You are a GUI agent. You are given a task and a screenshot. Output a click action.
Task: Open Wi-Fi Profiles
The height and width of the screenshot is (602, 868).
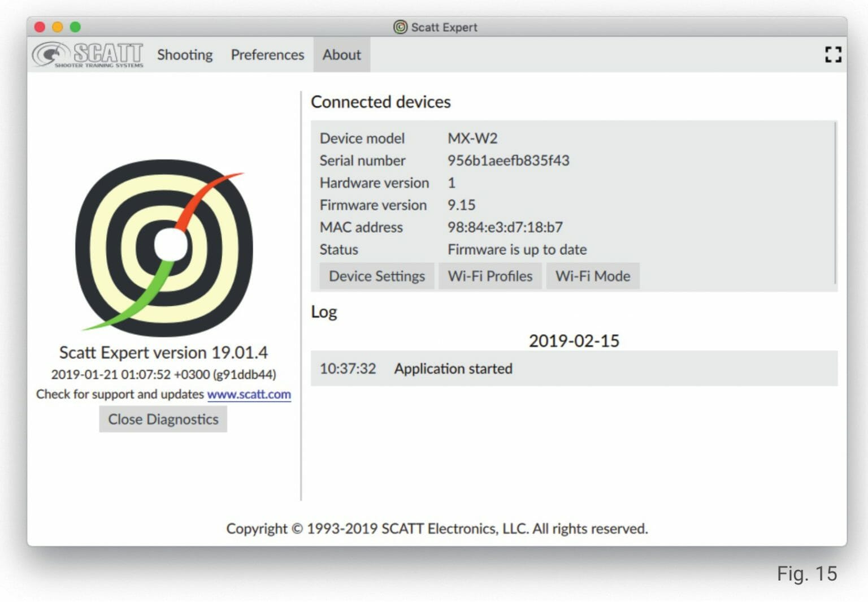click(x=490, y=276)
